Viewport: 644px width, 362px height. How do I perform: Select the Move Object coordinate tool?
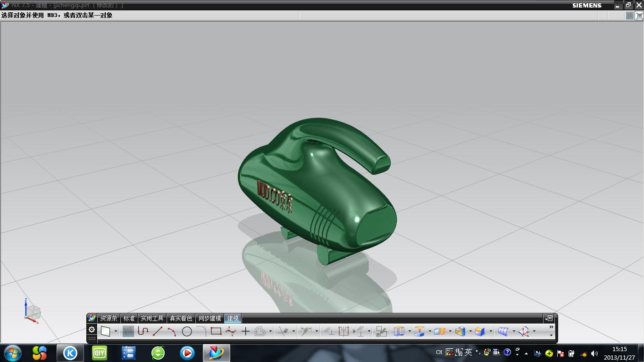(x=524, y=331)
